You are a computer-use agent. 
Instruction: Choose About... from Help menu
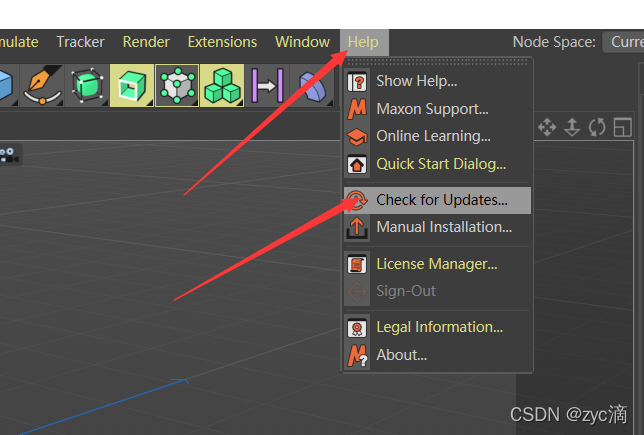click(x=437, y=355)
